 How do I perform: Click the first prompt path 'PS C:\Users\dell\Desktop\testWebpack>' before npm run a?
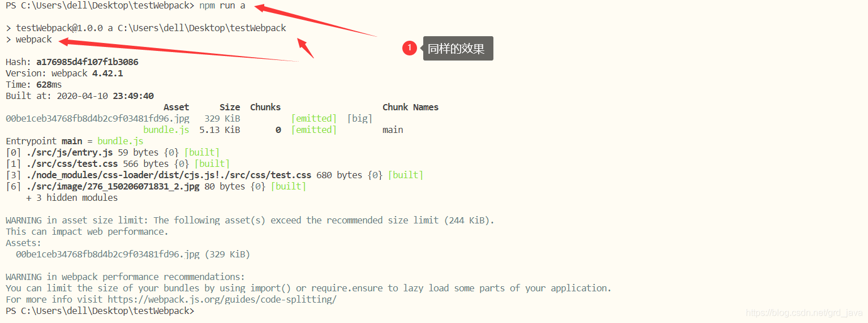coord(100,6)
